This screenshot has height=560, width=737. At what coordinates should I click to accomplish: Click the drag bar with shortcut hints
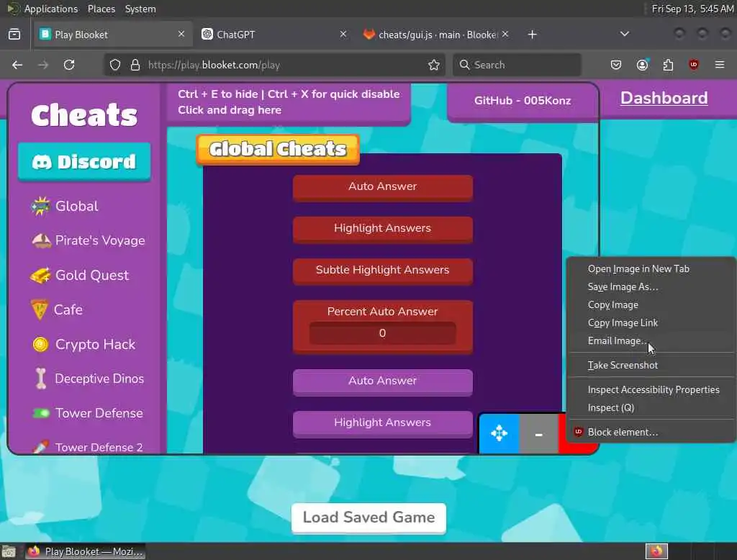pyautogui.click(x=289, y=102)
